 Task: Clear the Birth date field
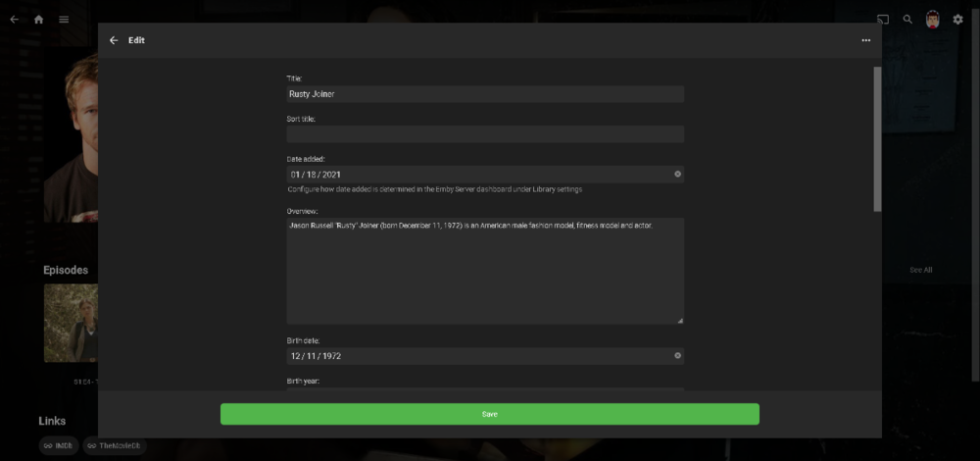tap(677, 355)
